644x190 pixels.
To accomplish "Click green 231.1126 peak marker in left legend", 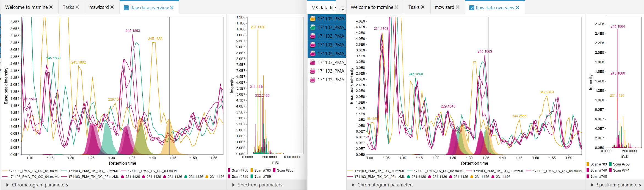I will pos(186,177).
